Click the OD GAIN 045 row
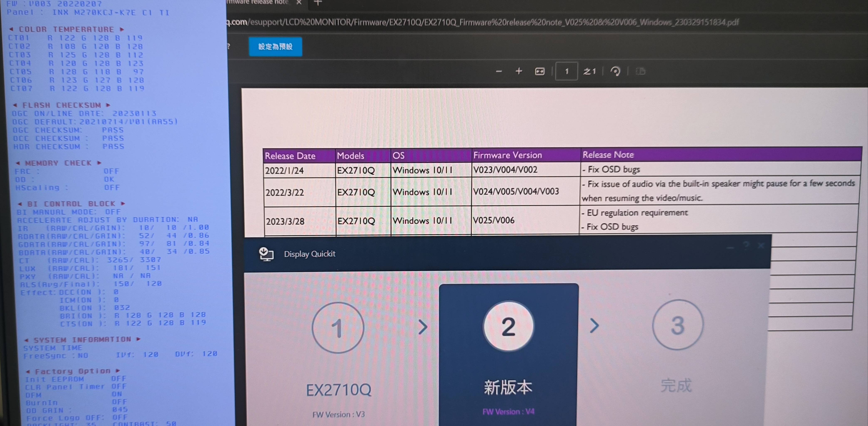 pyautogui.click(x=77, y=410)
